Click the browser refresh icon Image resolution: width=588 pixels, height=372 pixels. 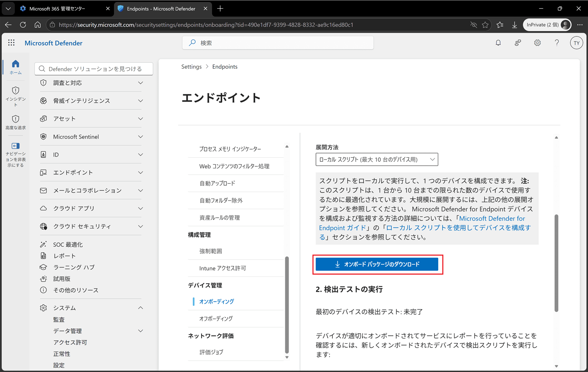coord(23,25)
